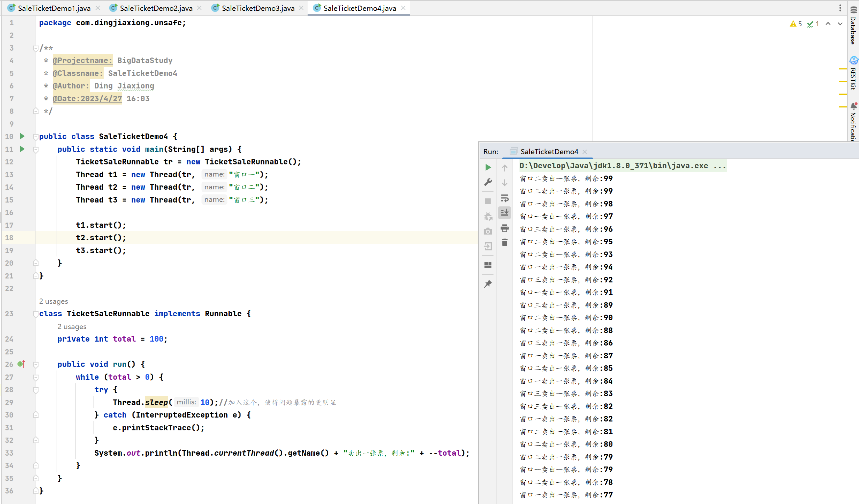This screenshot has width=859, height=504.
Task: Collapse the while loop fold at line 27
Action: [x=36, y=377]
